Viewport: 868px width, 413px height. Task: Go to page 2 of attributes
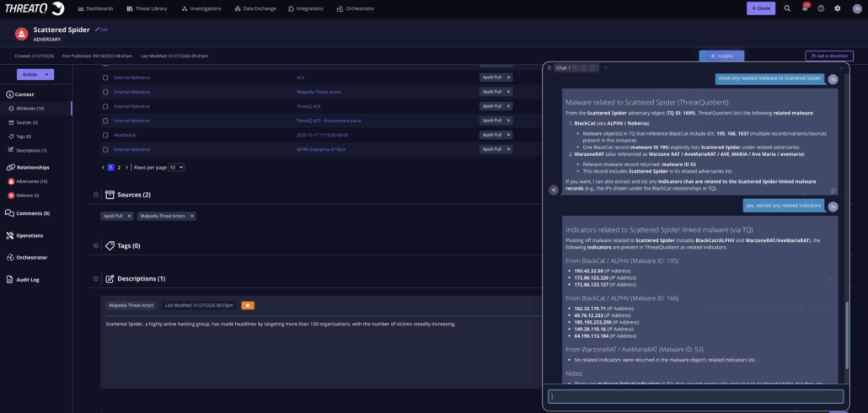[119, 167]
